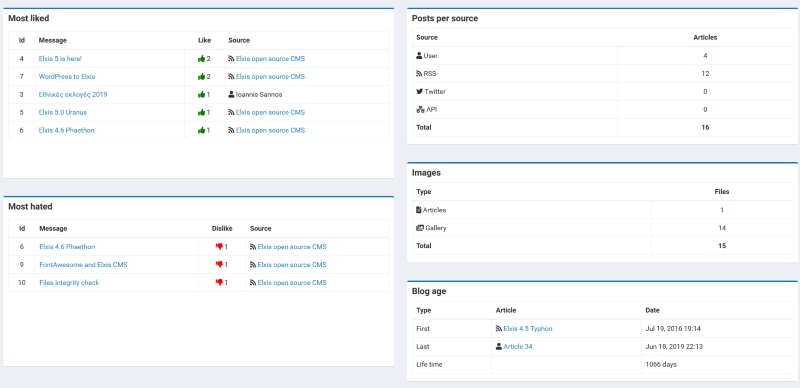800x388 pixels.
Task: Open 'Elxis 4.6 Phaethon' in Most hated
Action: pyautogui.click(x=67, y=247)
